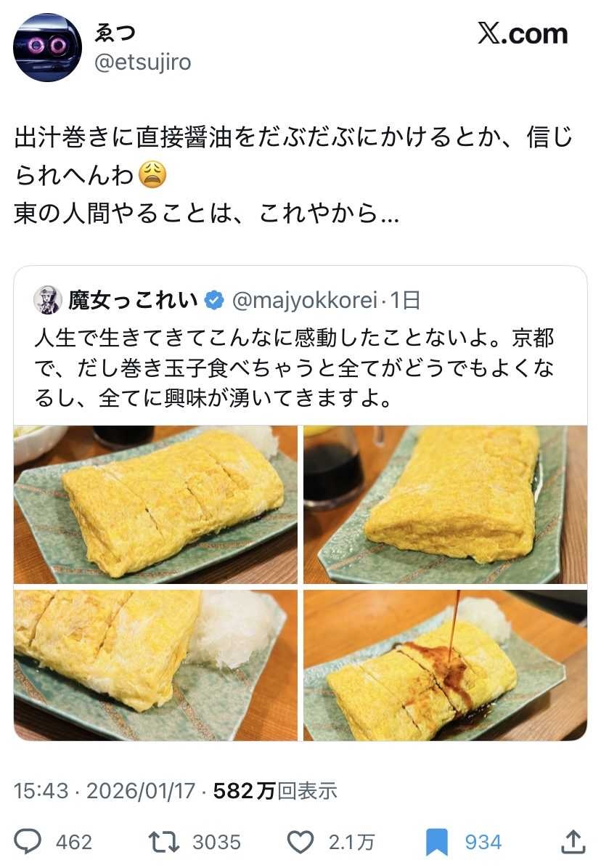Click the blue verified badge

[214, 300]
